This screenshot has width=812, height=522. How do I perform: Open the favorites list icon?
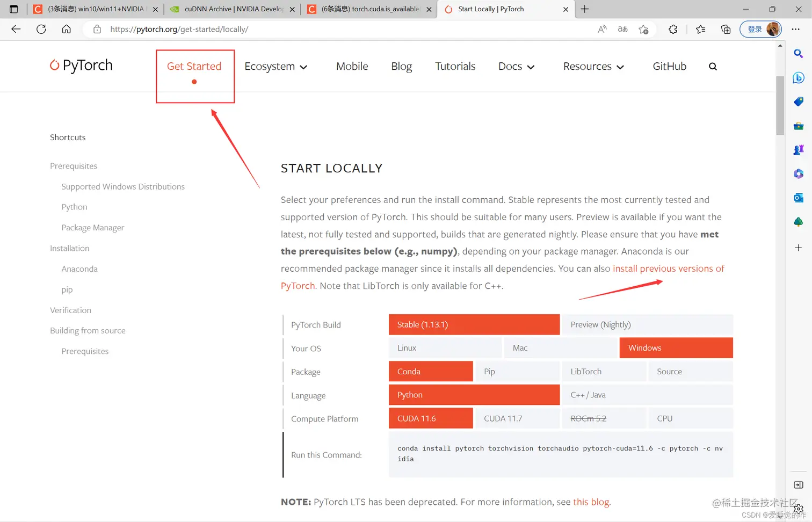[x=700, y=29]
